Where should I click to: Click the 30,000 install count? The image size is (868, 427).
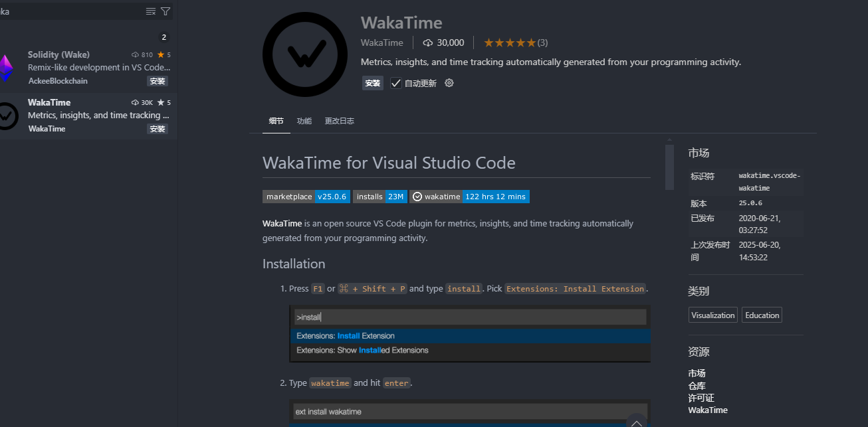443,43
